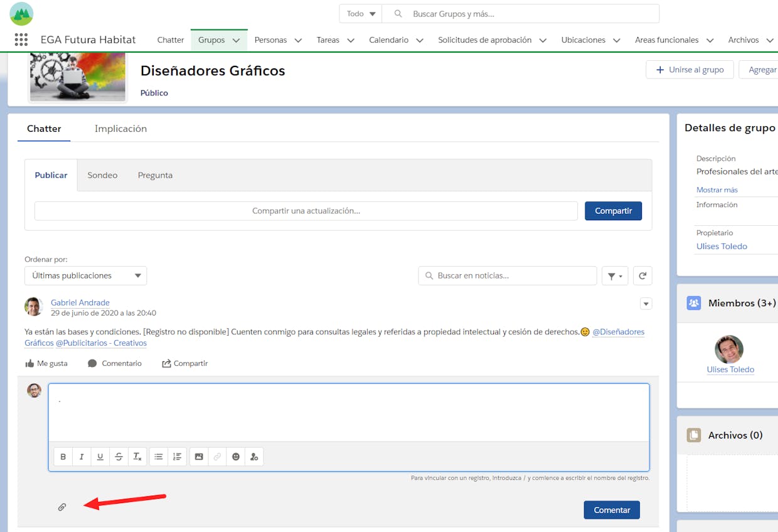Click the Archivos (0) panel title

(735, 435)
